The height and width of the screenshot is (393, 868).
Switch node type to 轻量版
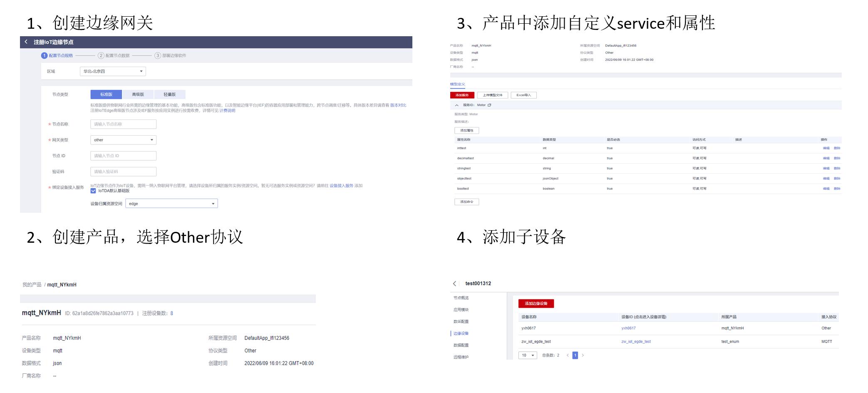(x=170, y=94)
